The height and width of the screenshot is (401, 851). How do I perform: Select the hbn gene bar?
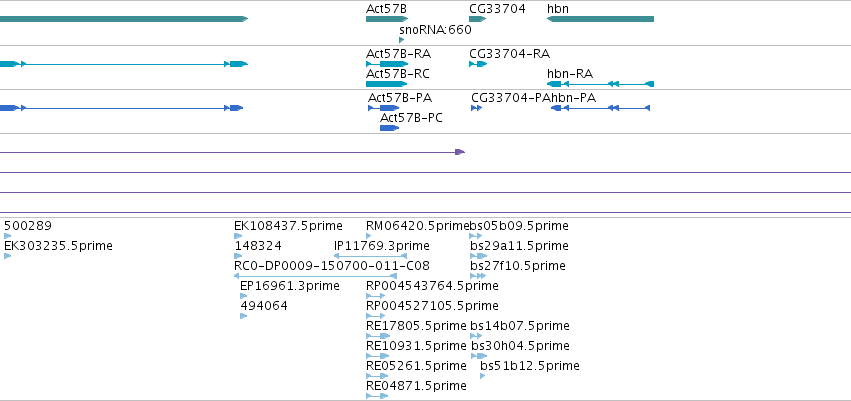coord(600,19)
